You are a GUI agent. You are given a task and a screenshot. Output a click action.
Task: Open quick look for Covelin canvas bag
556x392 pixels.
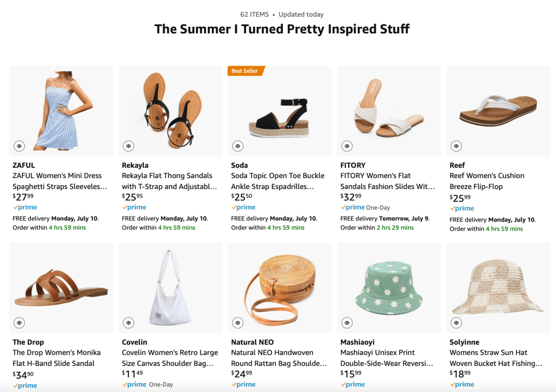click(128, 323)
